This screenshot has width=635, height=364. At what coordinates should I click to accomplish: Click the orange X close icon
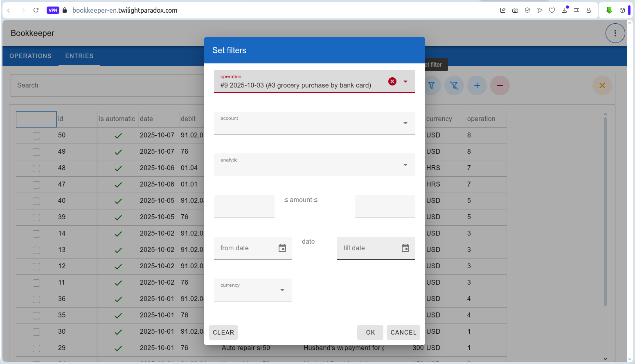[602, 85]
